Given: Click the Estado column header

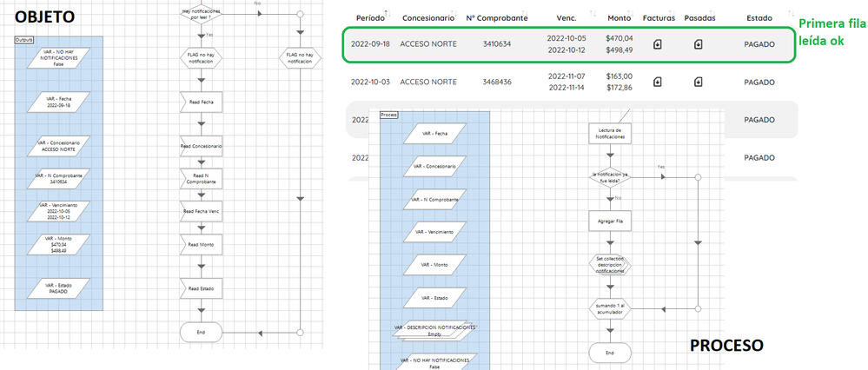Looking at the screenshot, I should point(759,18).
